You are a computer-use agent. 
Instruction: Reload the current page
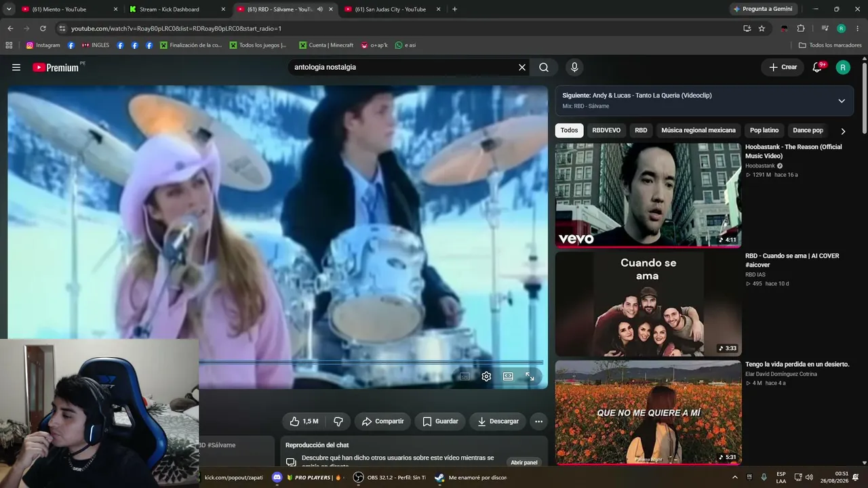pyautogui.click(x=43, y=28)
